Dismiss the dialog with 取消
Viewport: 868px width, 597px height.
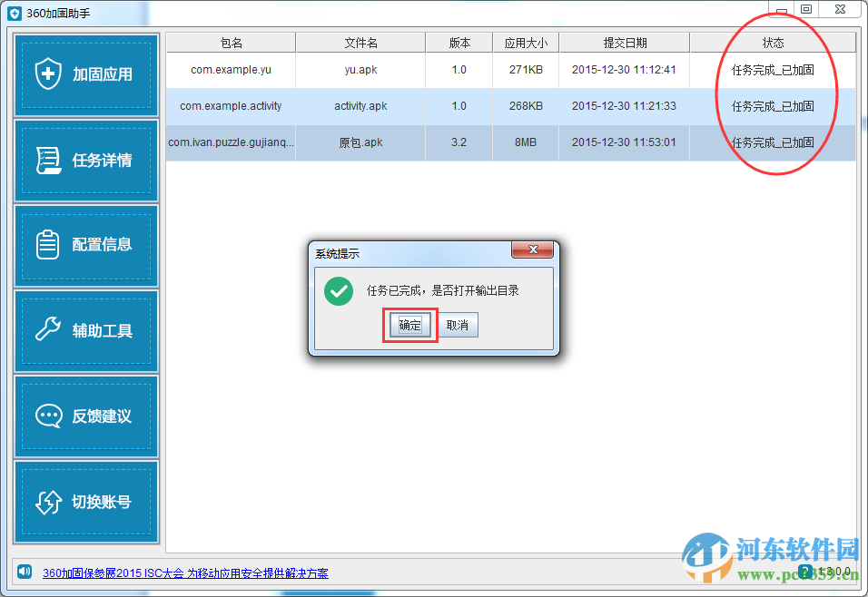458,325
